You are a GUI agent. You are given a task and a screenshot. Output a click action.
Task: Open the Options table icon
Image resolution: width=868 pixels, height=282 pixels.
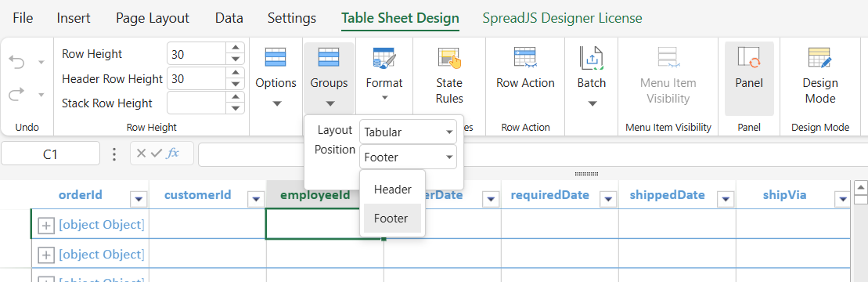coord(276,58)
